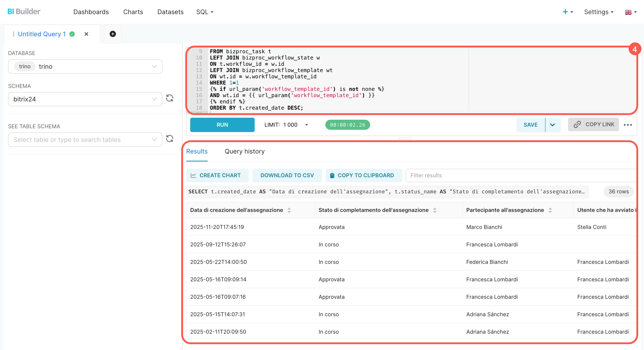Focus the Filter results field
The height and width of the screenshot is (350, 644).
pos(520,175)
